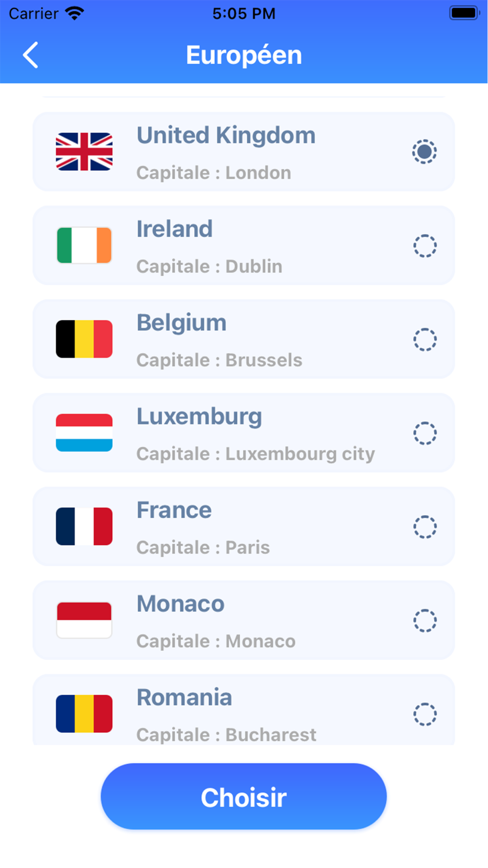Select the Belgium radio button
The width and height of the screenshot is (488, 868).
point(425,339)
